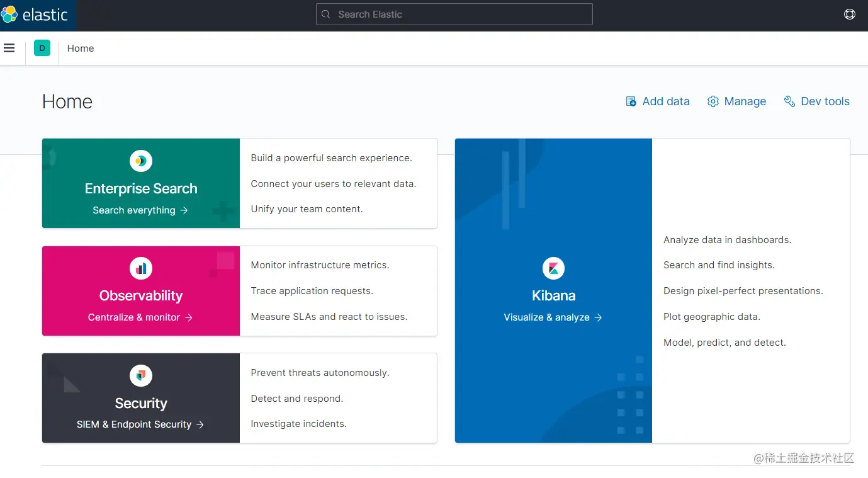Open the Dev tools link
The image size is (868, 478).
[x=817, y=101]
